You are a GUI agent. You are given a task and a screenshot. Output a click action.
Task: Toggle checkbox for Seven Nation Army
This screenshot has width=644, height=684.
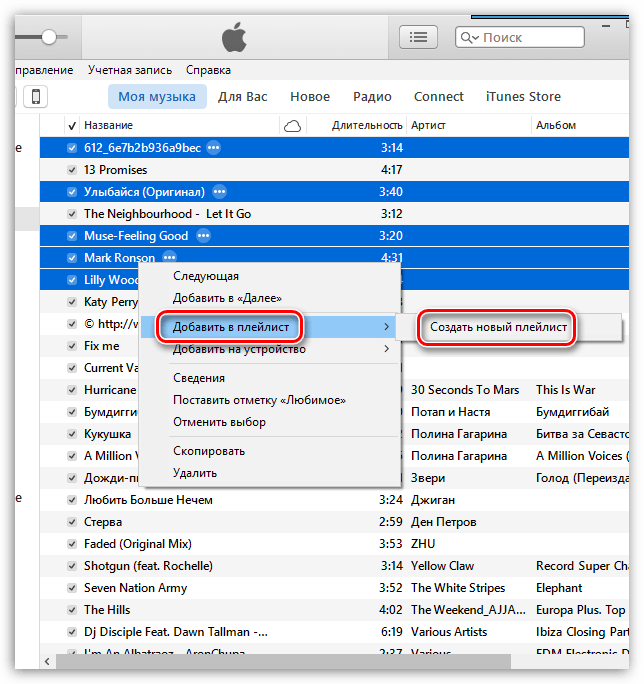pos(71,588)
